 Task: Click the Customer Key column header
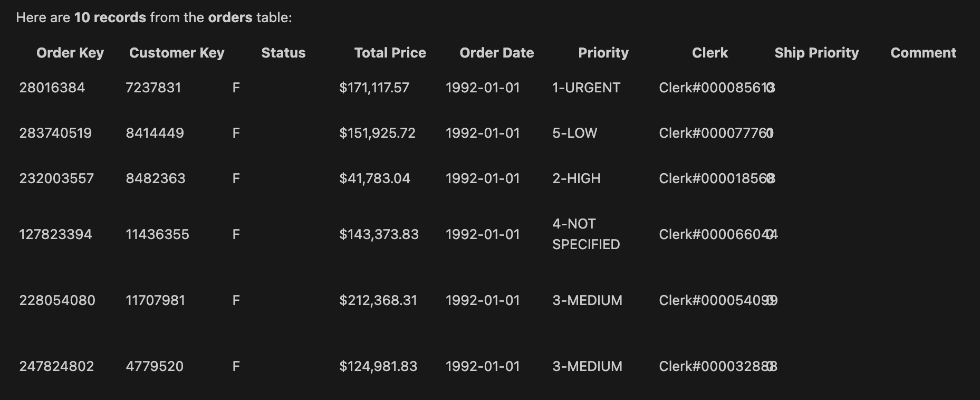pos(177,53)
